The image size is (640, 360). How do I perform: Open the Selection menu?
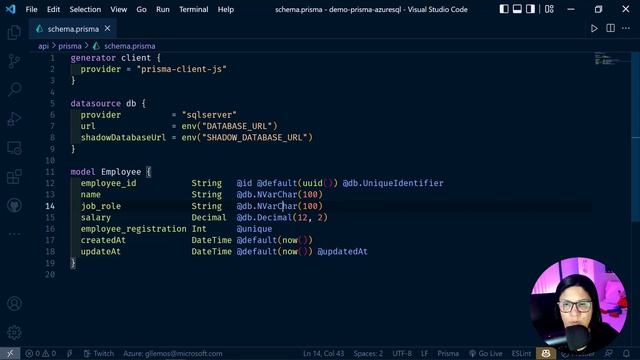coord(85,9)
